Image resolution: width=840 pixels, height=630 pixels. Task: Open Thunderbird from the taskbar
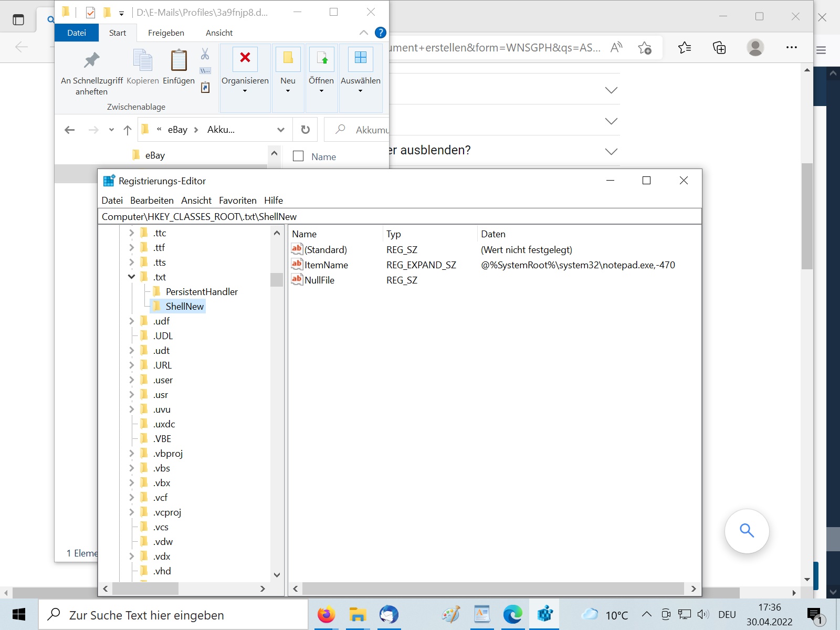pos(389,614)
